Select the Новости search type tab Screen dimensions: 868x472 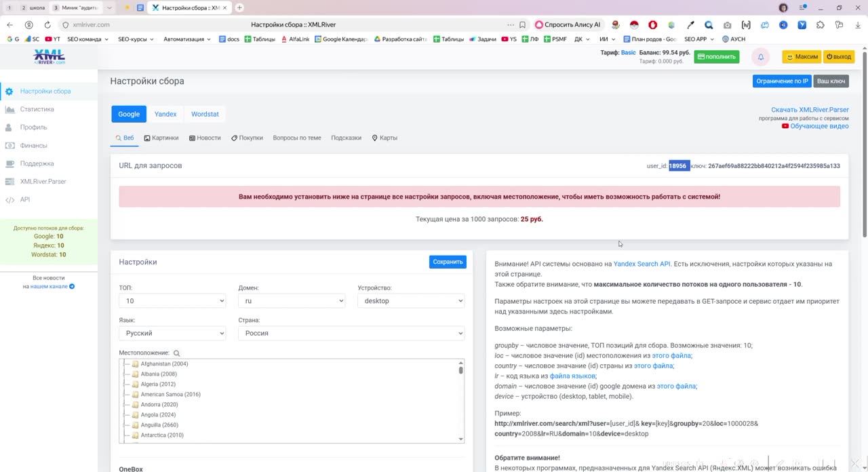[205, 138]
